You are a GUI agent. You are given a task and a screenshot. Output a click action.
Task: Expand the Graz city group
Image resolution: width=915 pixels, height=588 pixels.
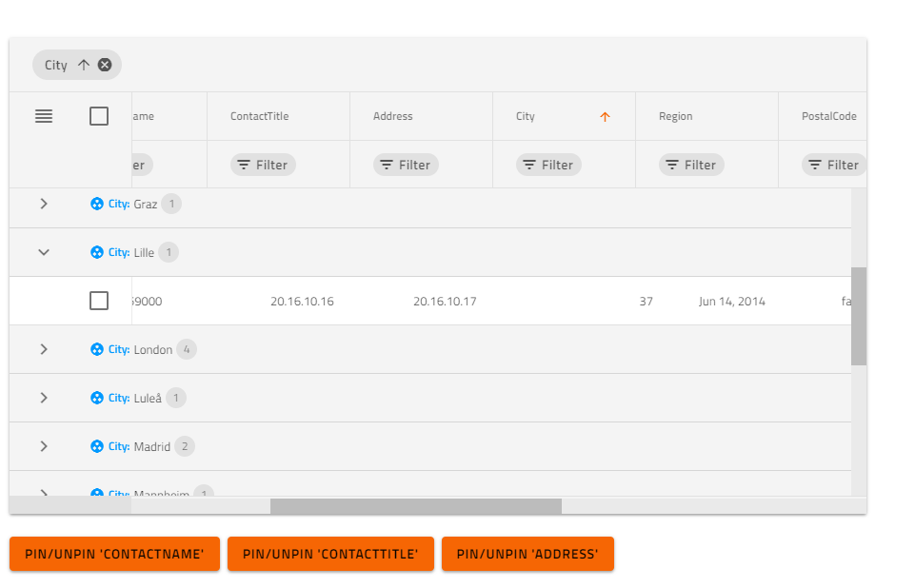pos(44,204)
